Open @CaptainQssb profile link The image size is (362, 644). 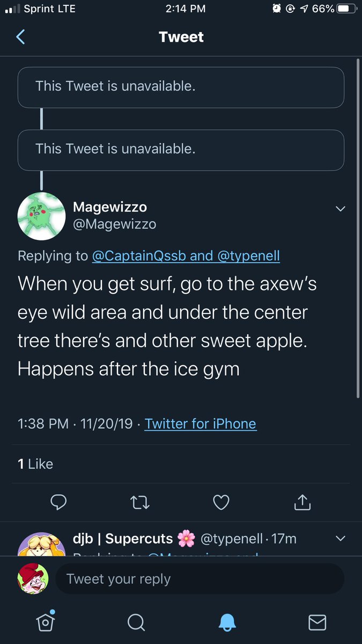139,256
